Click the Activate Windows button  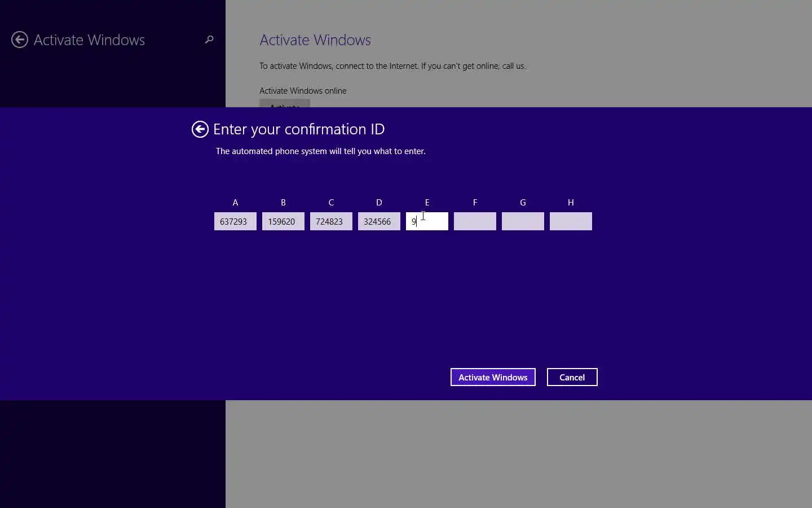pyautogui.click(x=493, y=377)
